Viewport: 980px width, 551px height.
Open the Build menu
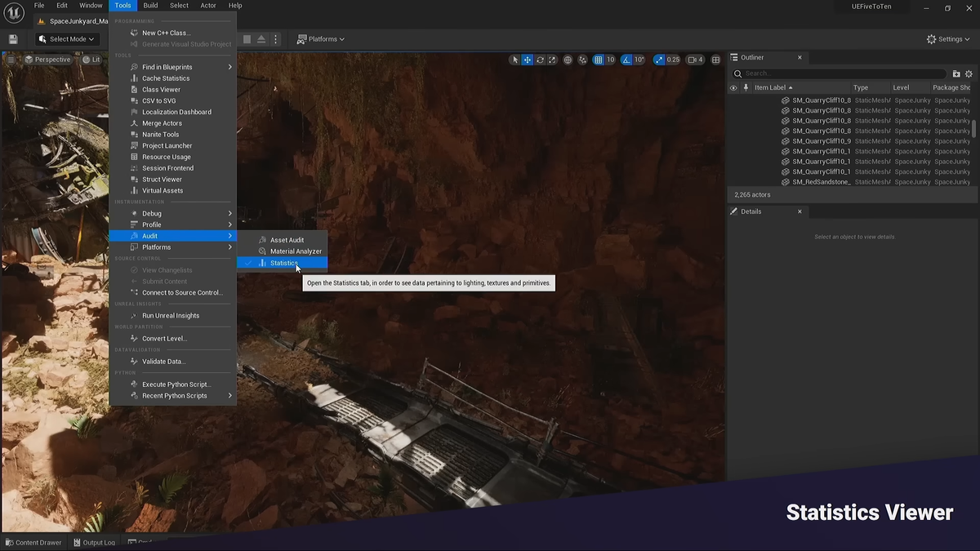tap(150, 6)
